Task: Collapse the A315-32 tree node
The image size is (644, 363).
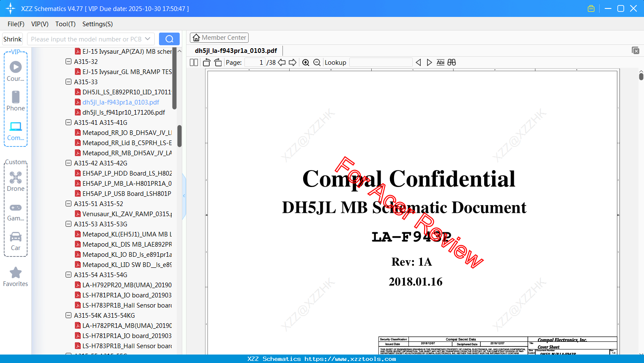Action: tap(69, 61)
